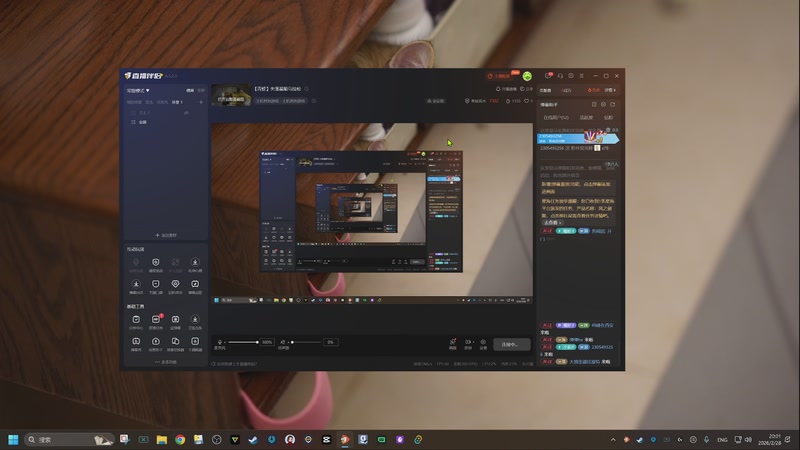Open the gear settings icon in bottom control bar
Viewport: 800px width, 450px height.
pyautogui.click(x=483, y=344)
